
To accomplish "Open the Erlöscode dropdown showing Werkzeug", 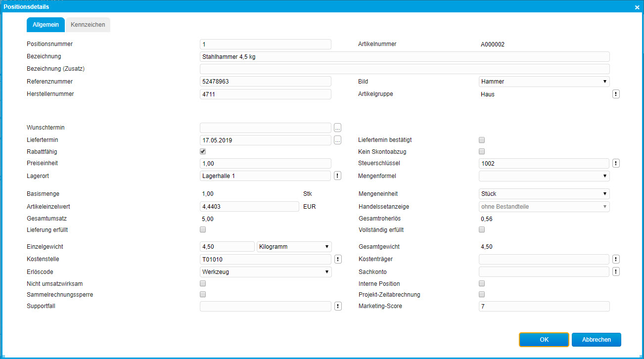I will tap(265, 271).
